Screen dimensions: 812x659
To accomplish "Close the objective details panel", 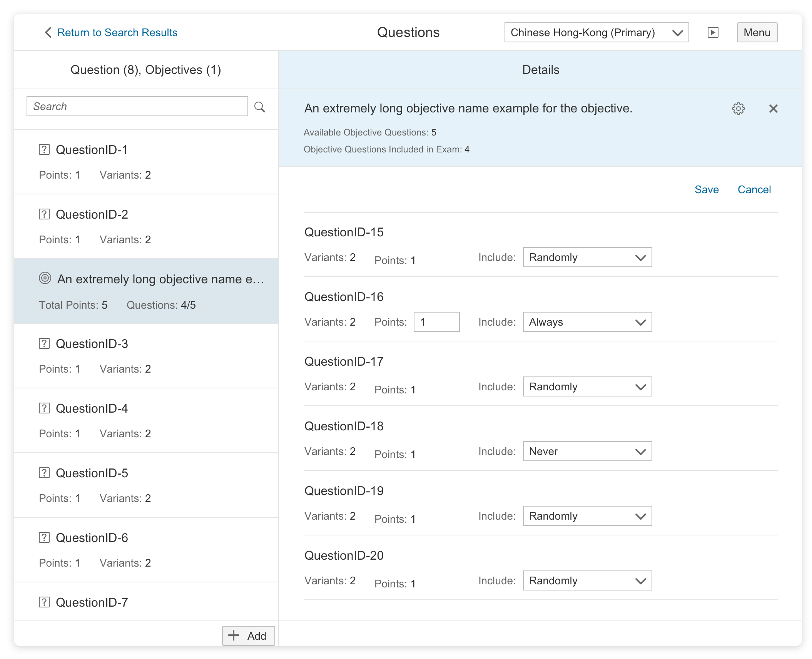I will (773, 109).
